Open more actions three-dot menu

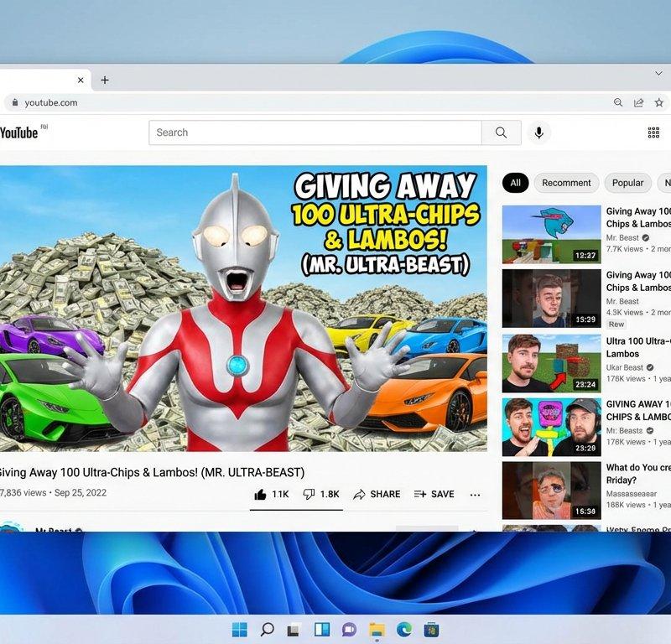click(475, 495)
